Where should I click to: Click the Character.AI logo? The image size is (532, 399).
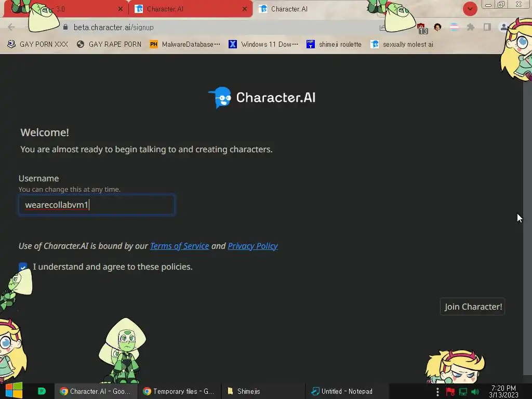pos(262,98)
